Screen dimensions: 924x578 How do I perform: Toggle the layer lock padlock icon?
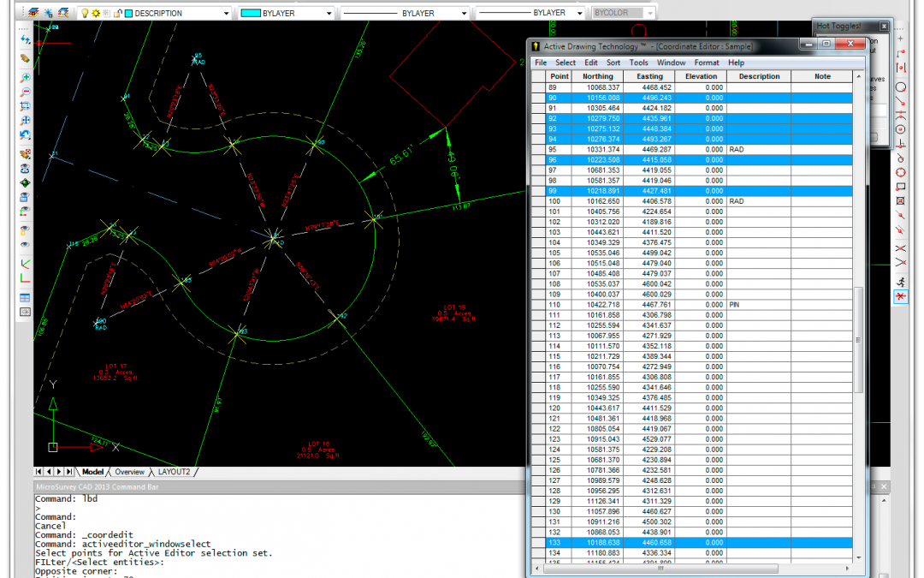pos(117,14)
